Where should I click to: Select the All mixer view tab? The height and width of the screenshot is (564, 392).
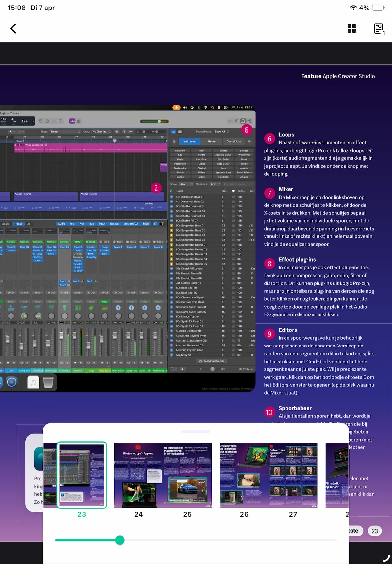point(29,224)
